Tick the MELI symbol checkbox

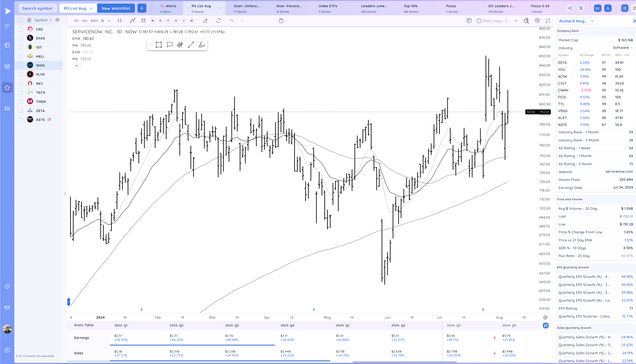[x=21, y=56]
